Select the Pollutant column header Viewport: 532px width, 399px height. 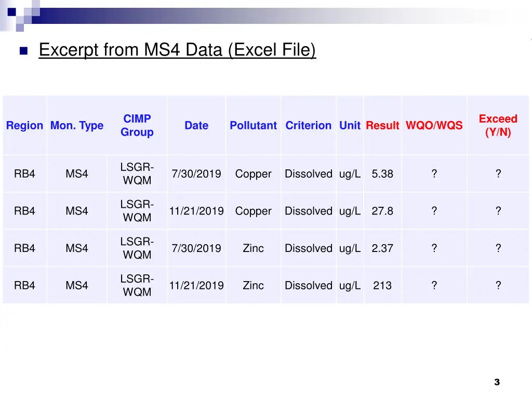coord(253,126)
